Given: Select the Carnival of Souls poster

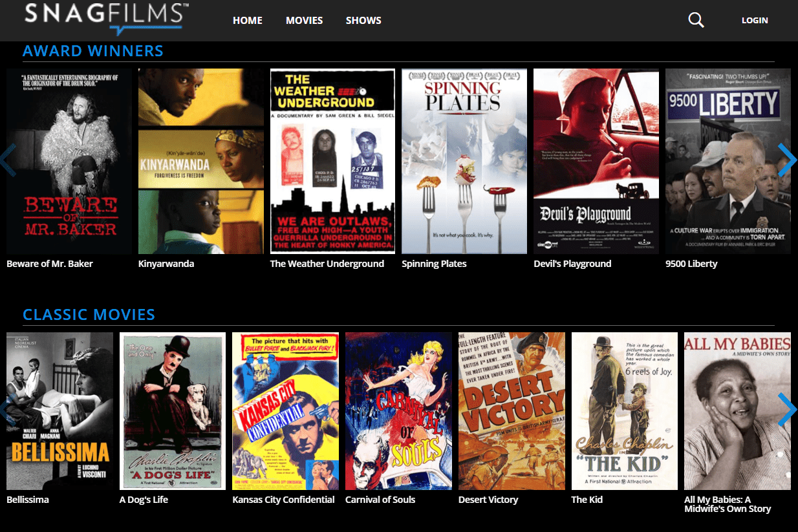Looking at the screenshot, I should coord(398,410).
